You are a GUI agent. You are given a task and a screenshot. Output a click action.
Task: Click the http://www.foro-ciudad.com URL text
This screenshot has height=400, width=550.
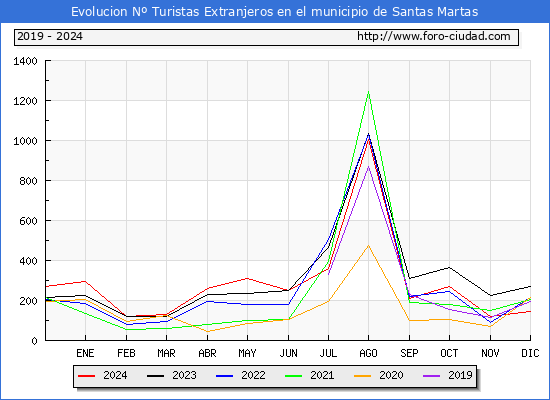click(434, 36)
